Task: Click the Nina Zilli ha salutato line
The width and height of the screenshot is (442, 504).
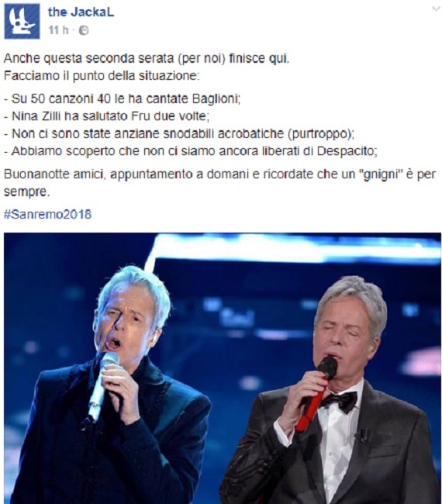Action: [x=106, y=116]
